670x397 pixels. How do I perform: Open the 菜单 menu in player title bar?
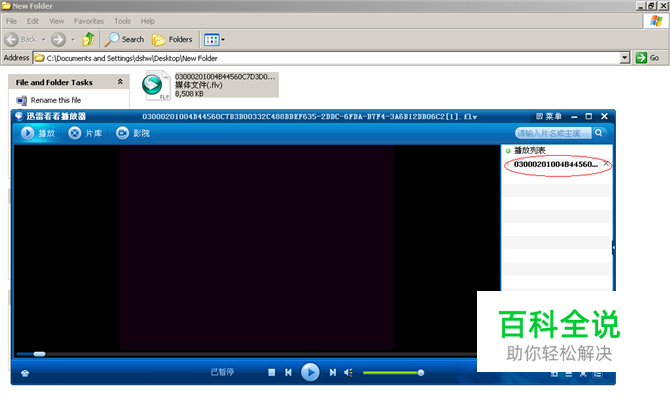pyautogui.click(x=549, y=116)
